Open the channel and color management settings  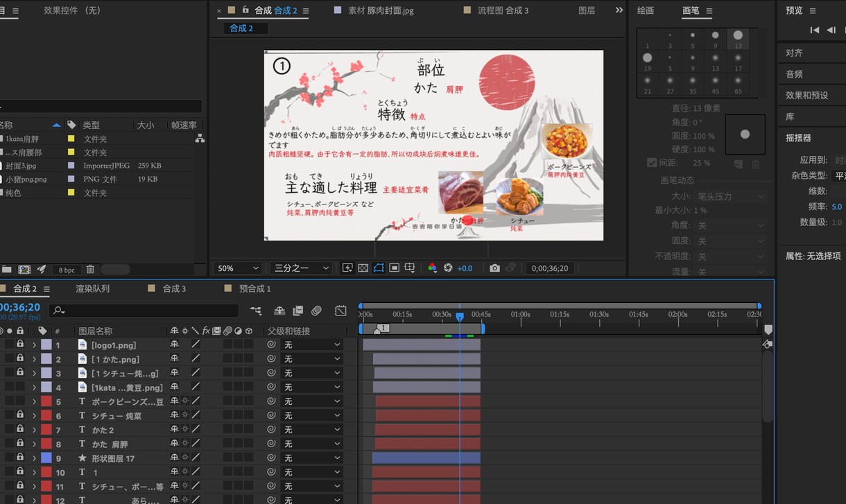point(432,268)
